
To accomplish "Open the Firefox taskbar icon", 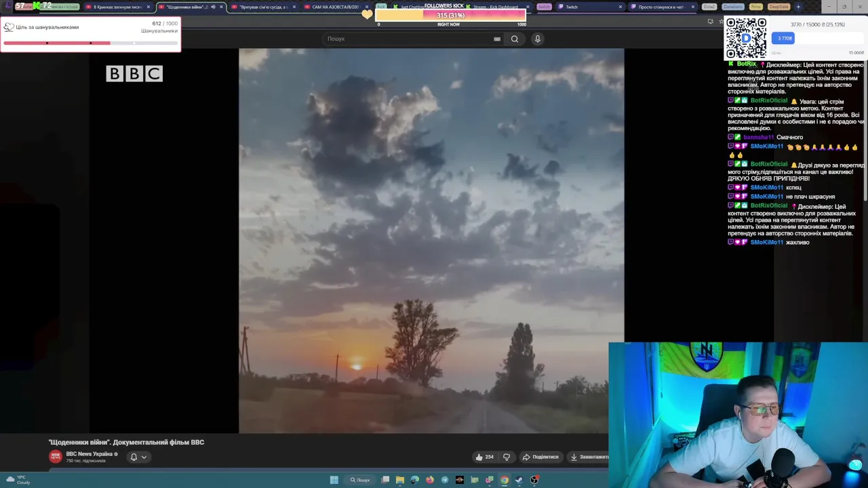I will 430,480.
